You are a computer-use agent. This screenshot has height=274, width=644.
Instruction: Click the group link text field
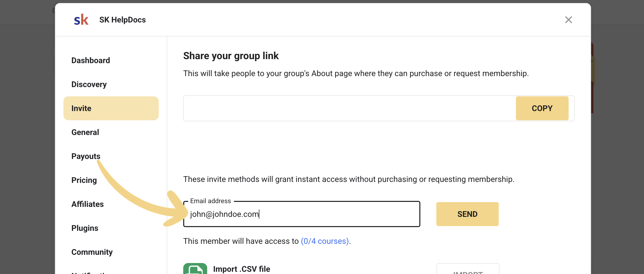[x=349, y=108]
